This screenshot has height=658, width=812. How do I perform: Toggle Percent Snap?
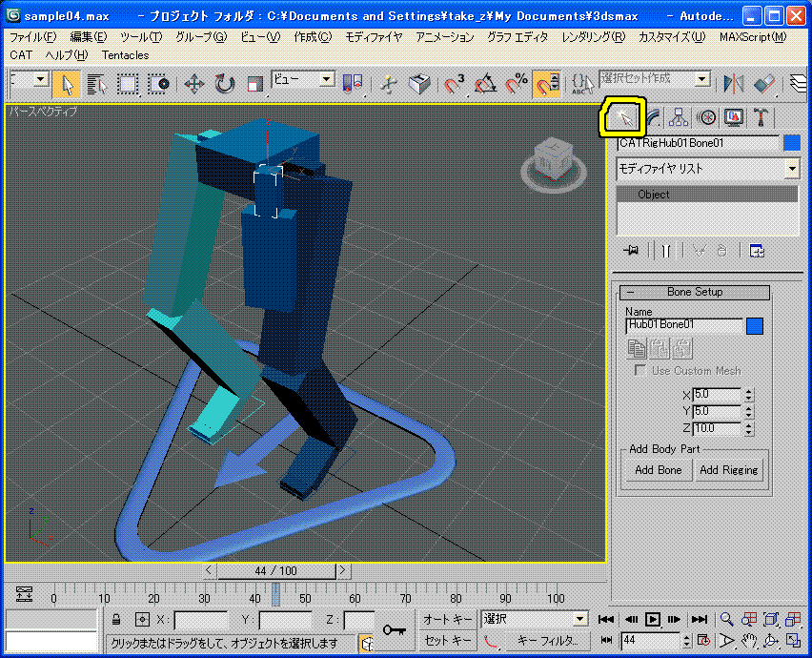coord(516,83)
